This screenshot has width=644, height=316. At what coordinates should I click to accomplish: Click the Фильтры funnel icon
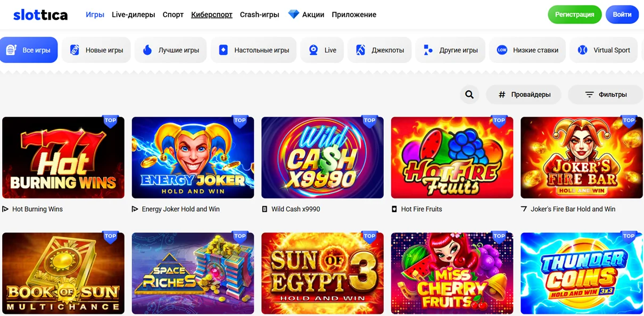pyautogui.click(x=589, y=94)
